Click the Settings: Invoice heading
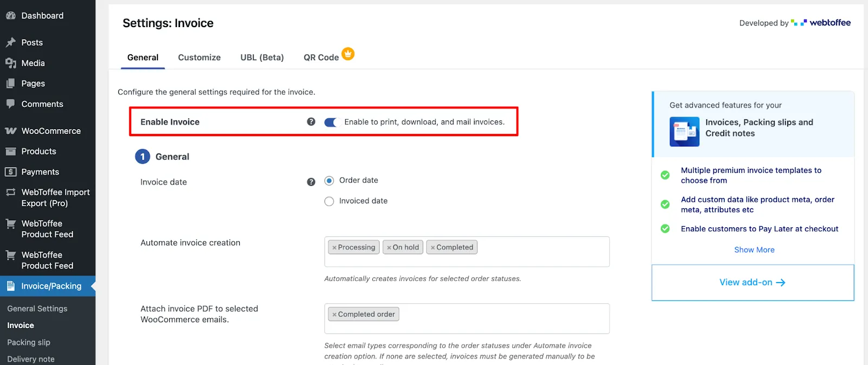The height and width of the screenshot is (365, 868). click(168, 23)
